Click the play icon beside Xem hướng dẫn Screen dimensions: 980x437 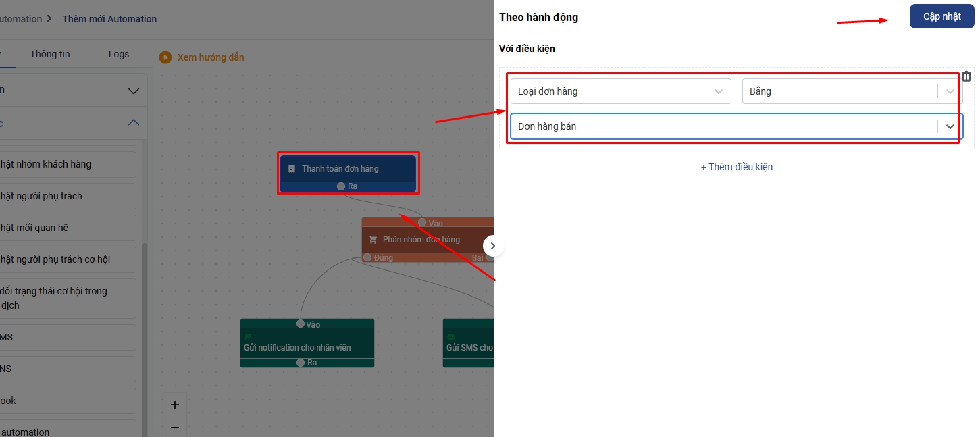pyautogui.click(x=165, y=57)
